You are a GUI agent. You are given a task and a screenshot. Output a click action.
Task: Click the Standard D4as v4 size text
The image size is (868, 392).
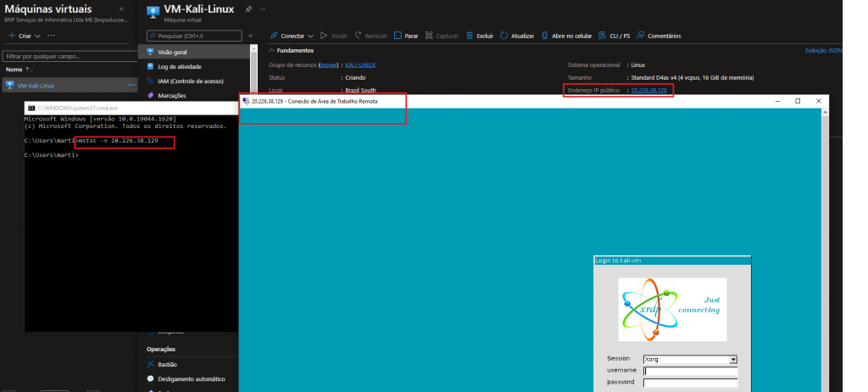pyautogui.click(x=693, y=77)
